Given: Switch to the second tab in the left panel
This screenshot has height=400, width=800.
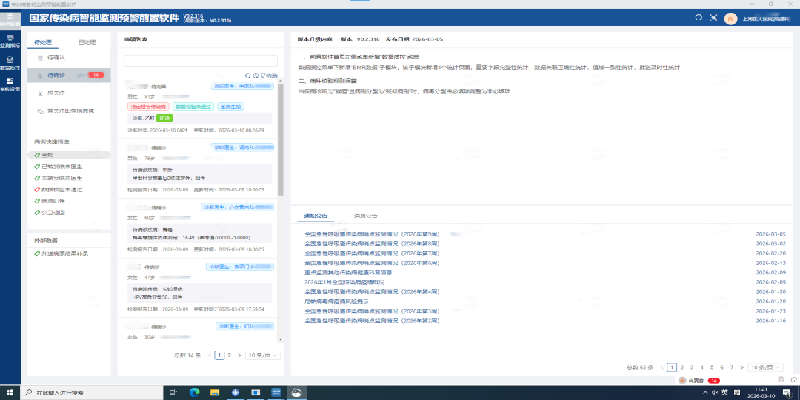Looking at the screenshot, I should (87, 43).
